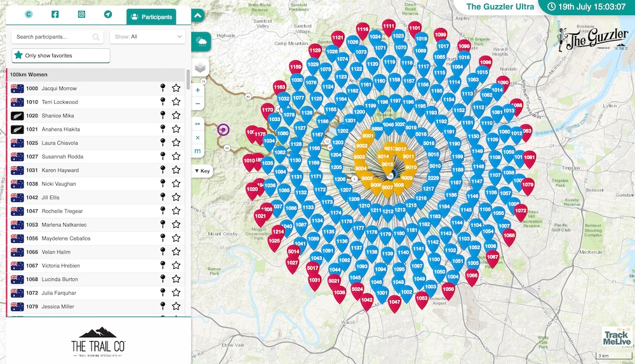Screen dimensions: 635x364
Task: Select participant Laura Chiavola
Action: point(60,143)
